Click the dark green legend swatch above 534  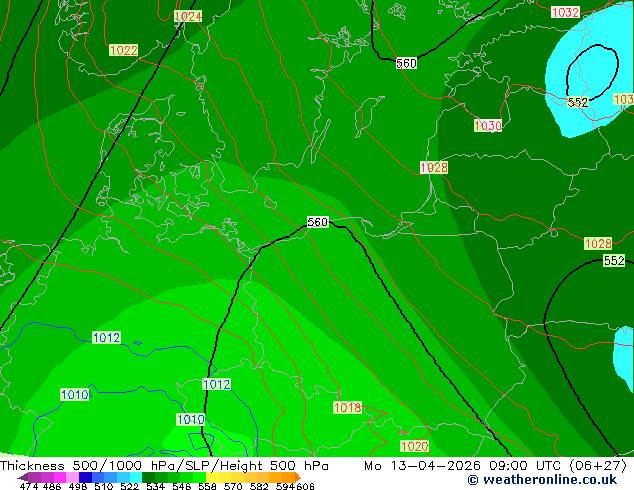(x=148, y=477)
